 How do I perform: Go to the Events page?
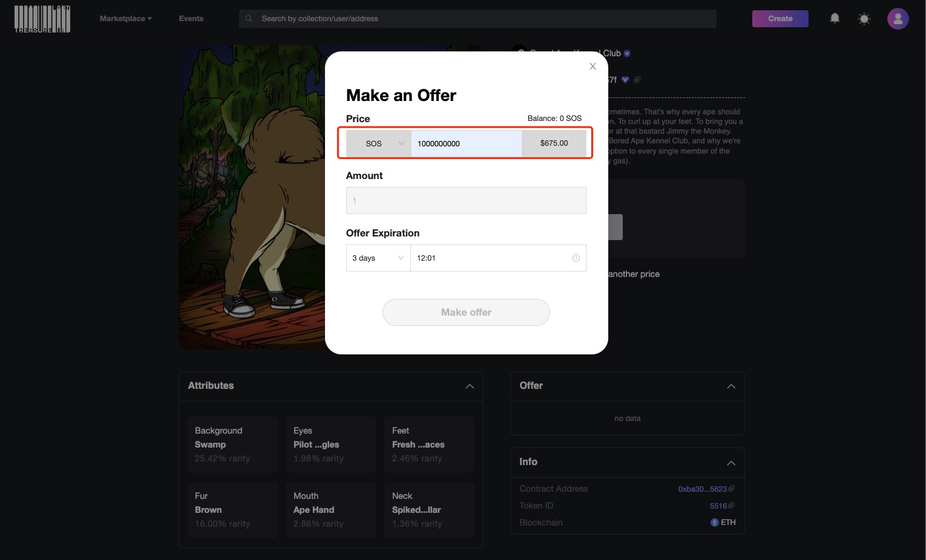point(191,19)
